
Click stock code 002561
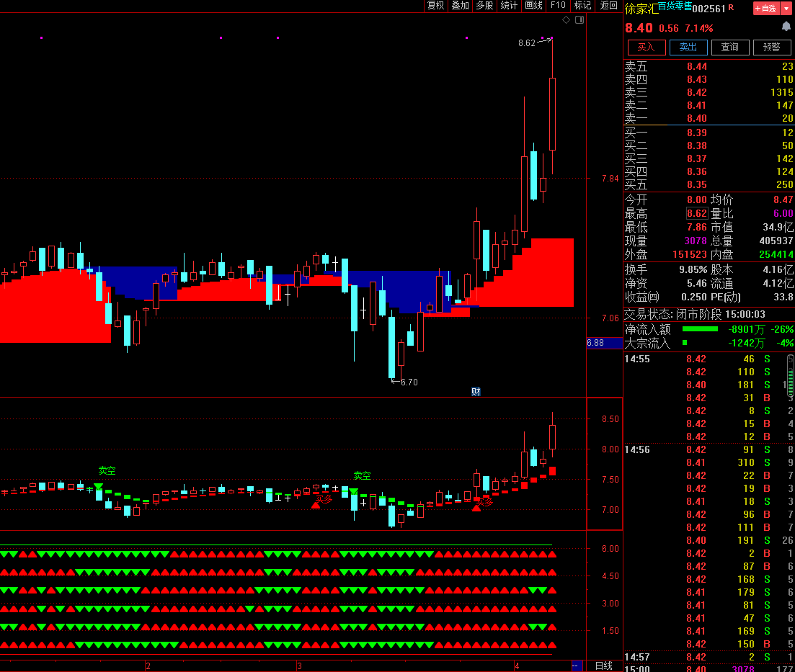tap(709, 9)
